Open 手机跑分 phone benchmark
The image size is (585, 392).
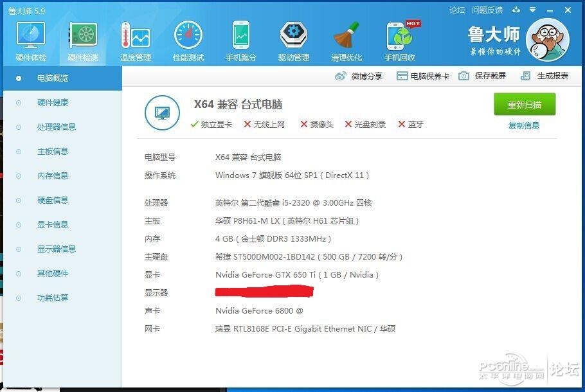(x=241, y=41)
